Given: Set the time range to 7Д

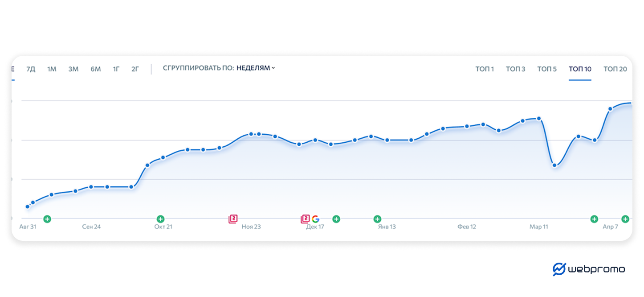Looking at the screenshot, I should (x=31, y=69).
